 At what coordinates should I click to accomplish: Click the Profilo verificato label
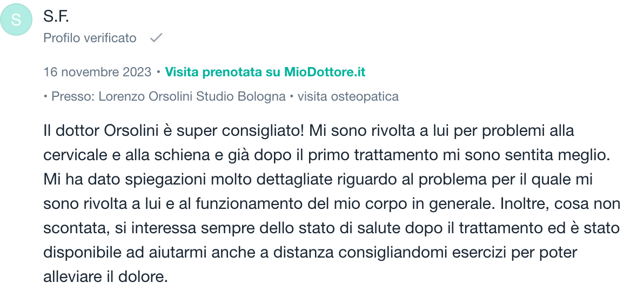pyautogui.click(x=90, y=38)
